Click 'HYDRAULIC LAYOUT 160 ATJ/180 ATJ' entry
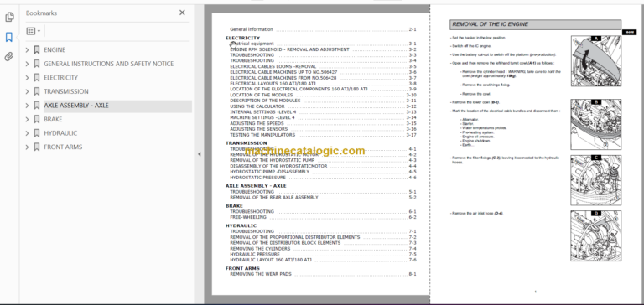Image resolution: width=644 pixels, height=305 pixels. [271, 260]
